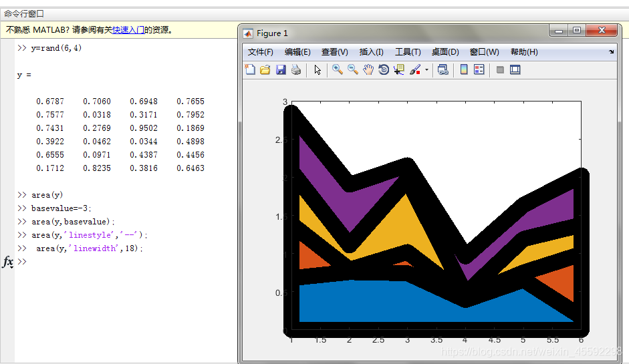The height and width of the screenshot is (364, 629).
Task: Toggle Edit Plot arrow pointer mode
Action: tap(318, 69)
